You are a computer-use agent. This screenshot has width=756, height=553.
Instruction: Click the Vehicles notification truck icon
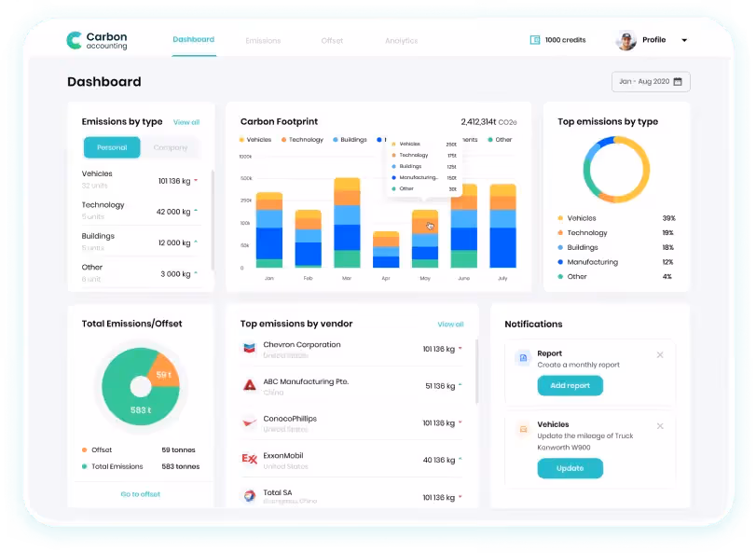523,429
